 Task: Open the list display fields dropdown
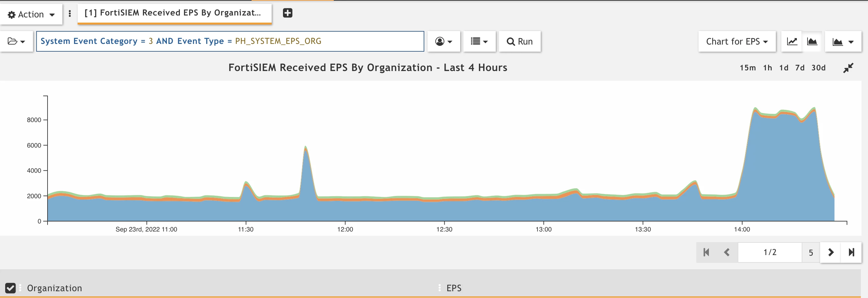tap(479, 41)
